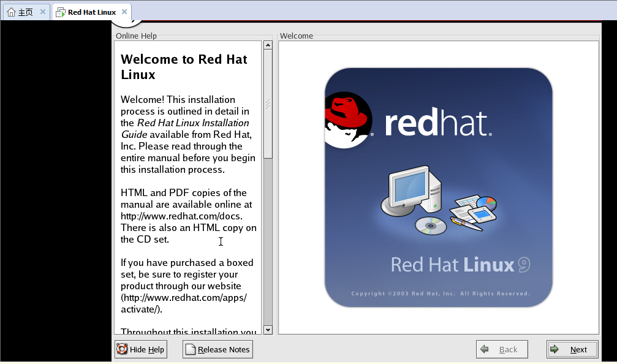Click the 'HTML and PDF copies of the' line
The image size is (617, 364).
point(184,193)
